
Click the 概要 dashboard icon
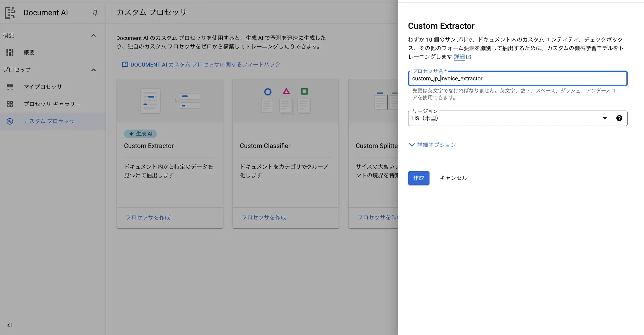(10, 53)
